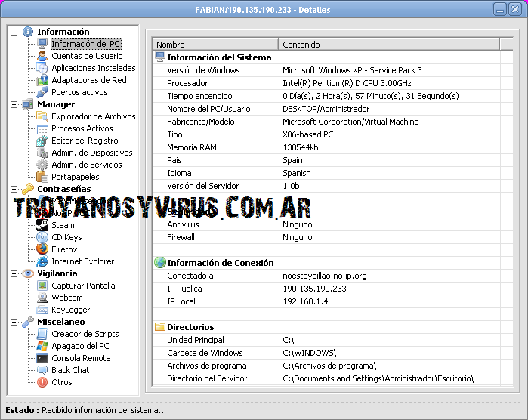The width and height of the screenshot is (528, 420).
Task: Open Editor del Registro entry
Action: pyautogui.click(x=85, y=141)
